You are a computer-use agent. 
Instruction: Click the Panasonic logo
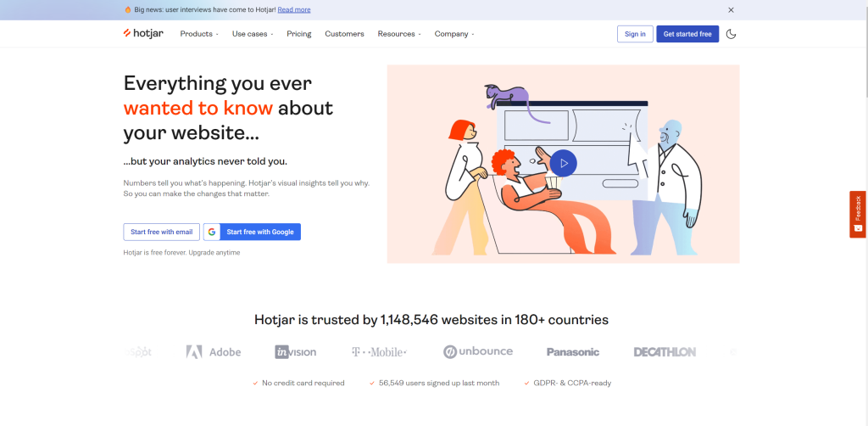[573, 352]
